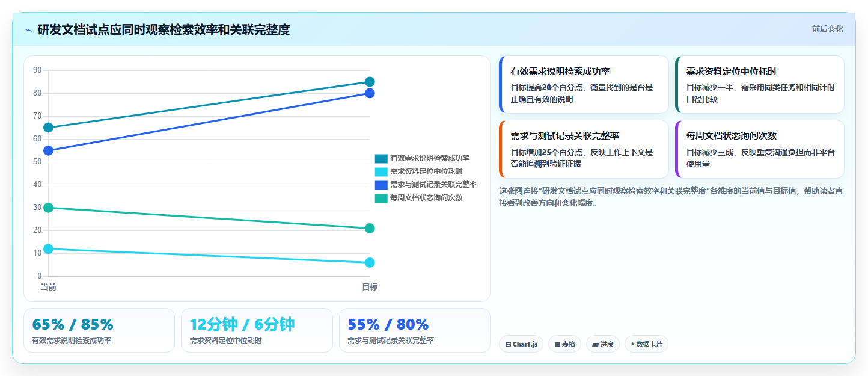Click the 前后变化 label in header

pyautogui.click(x=827, y=29)
